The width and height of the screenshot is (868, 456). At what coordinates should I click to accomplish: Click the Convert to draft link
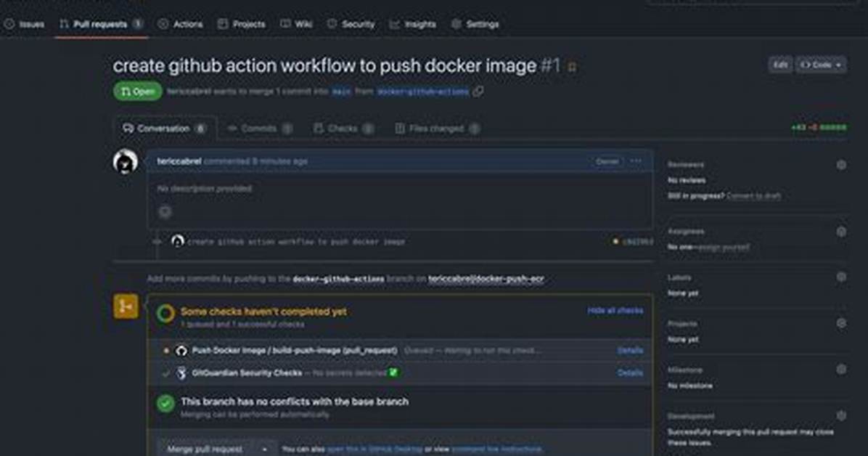click(753, 196)
